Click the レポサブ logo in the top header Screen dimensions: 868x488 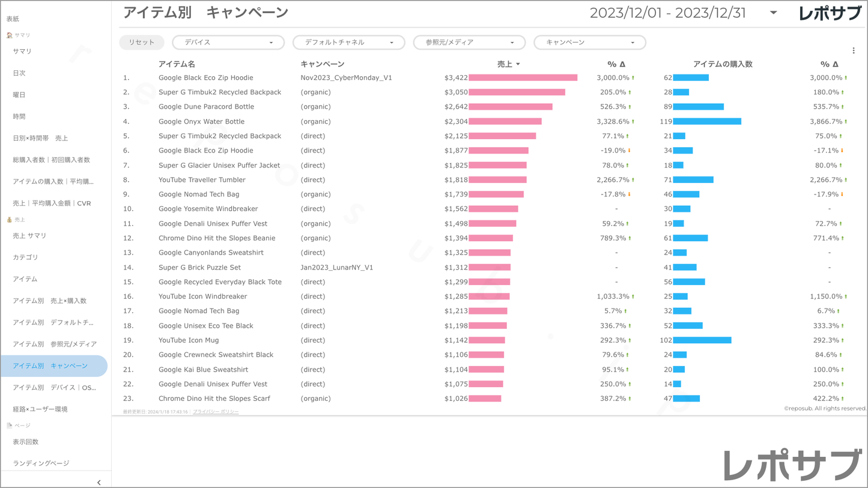point(830,13)
